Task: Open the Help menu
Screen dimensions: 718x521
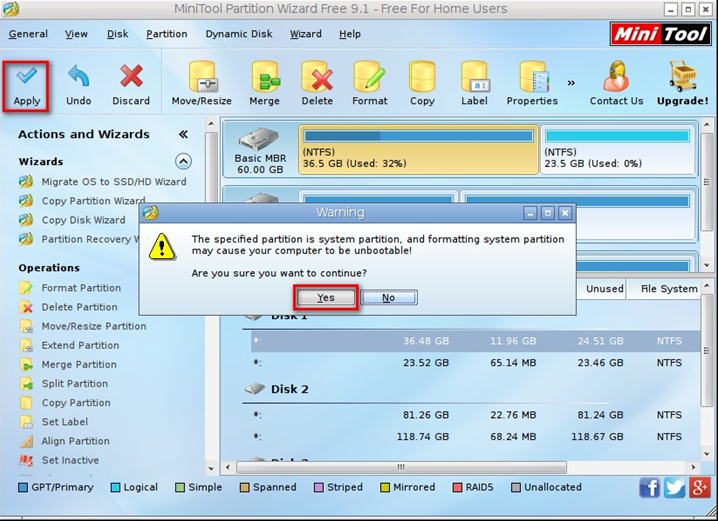Action: tap(350, 34)
